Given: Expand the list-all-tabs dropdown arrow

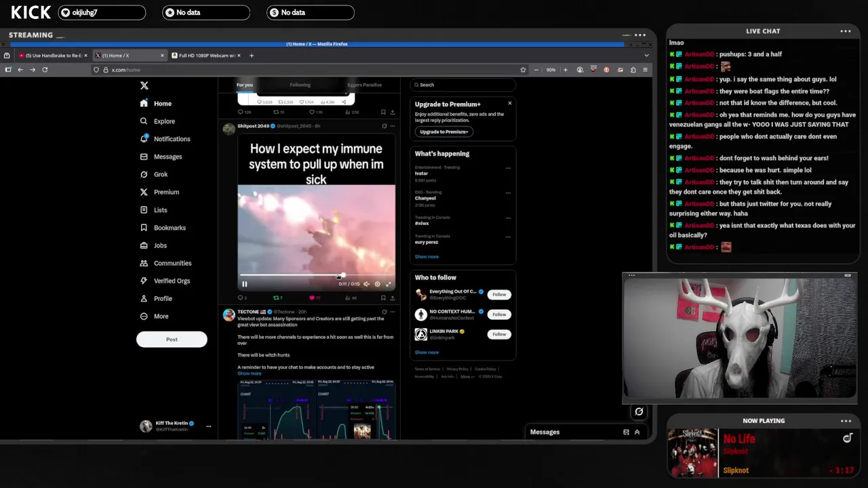Looking at the screenshot, I should click(x=646, y=56).
